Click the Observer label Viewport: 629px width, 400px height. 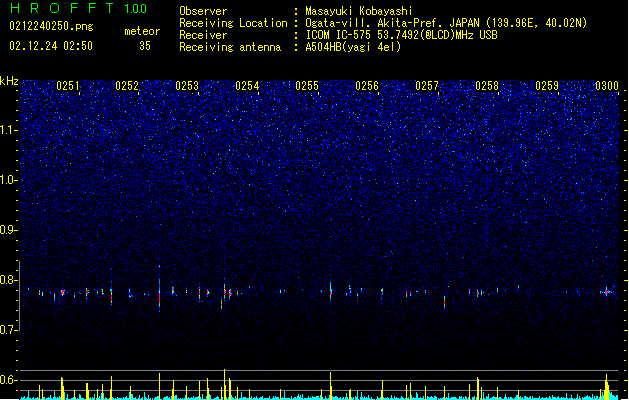tap(203, 11)
